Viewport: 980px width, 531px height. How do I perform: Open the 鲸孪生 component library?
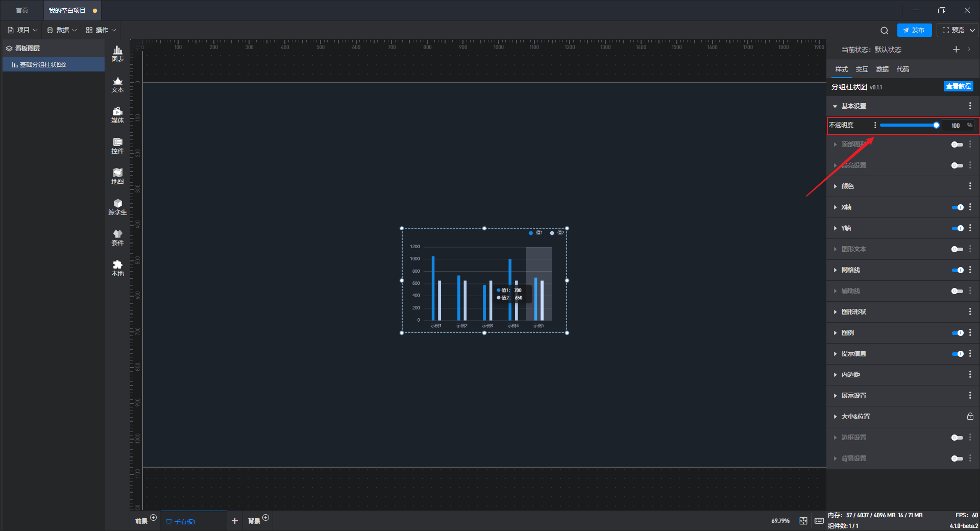click(117, 207)
